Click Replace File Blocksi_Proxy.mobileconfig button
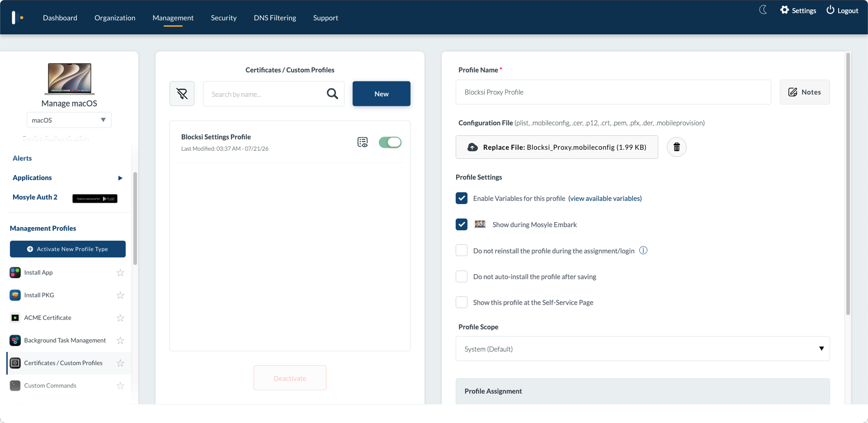868x423 pixels. point(557,147)
